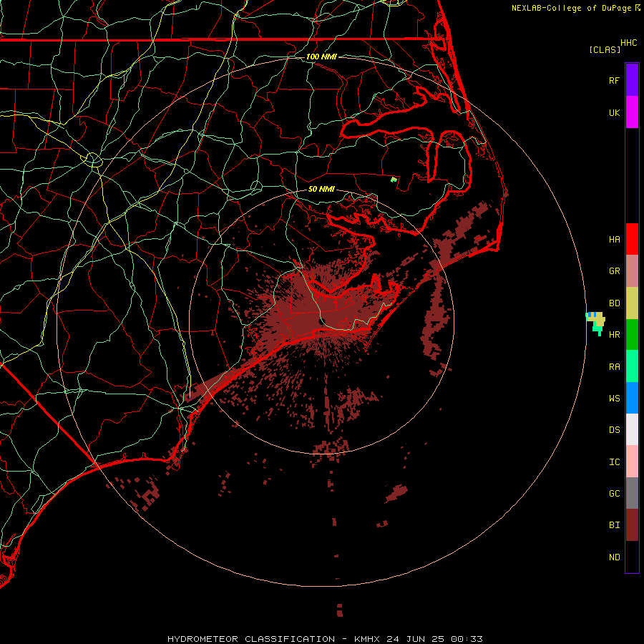Click the WS legend label
The height and width of the screenshot is (644, 644).
614,398
